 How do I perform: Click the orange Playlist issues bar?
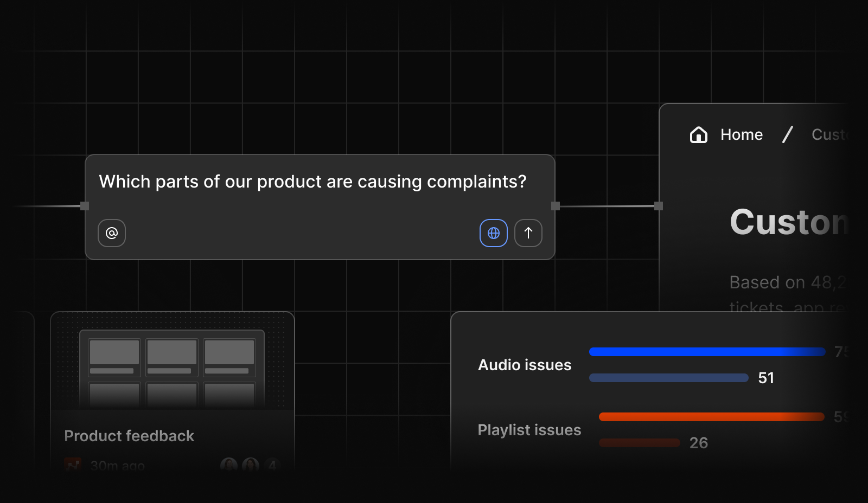point(711,417)
